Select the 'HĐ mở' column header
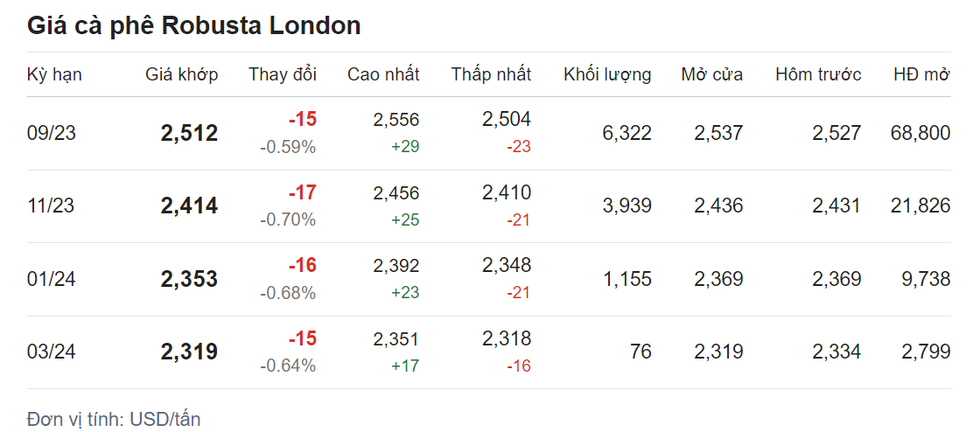980x432 pixels. click(921, 74)
